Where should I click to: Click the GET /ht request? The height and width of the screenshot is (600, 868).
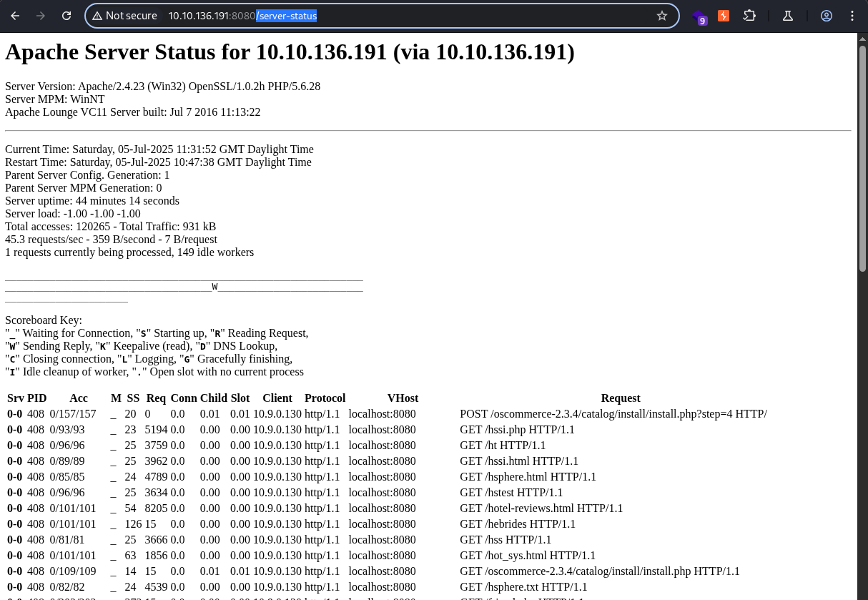[x=503, y=446]
